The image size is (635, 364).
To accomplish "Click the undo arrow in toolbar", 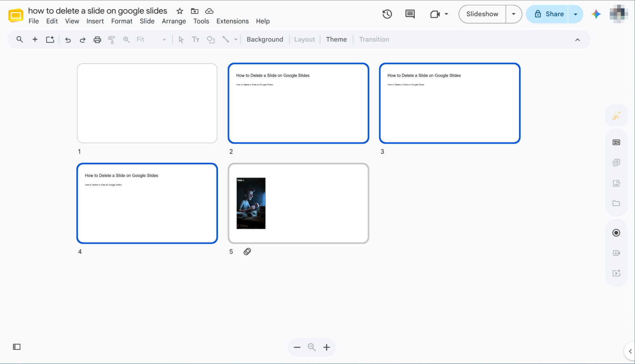I will (x=68, y=40).
